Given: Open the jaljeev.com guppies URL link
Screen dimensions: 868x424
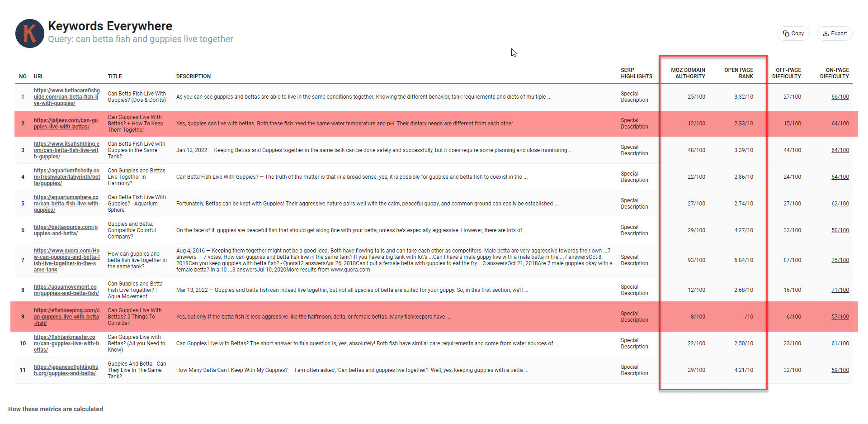Looking at the screenshot, I should pyautogui.click(x=66, y=124).
